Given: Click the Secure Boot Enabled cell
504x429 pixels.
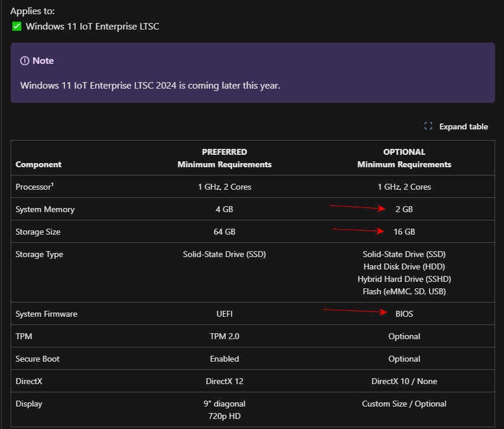Looking at the screenshot, I should click(x=225, y=359).
